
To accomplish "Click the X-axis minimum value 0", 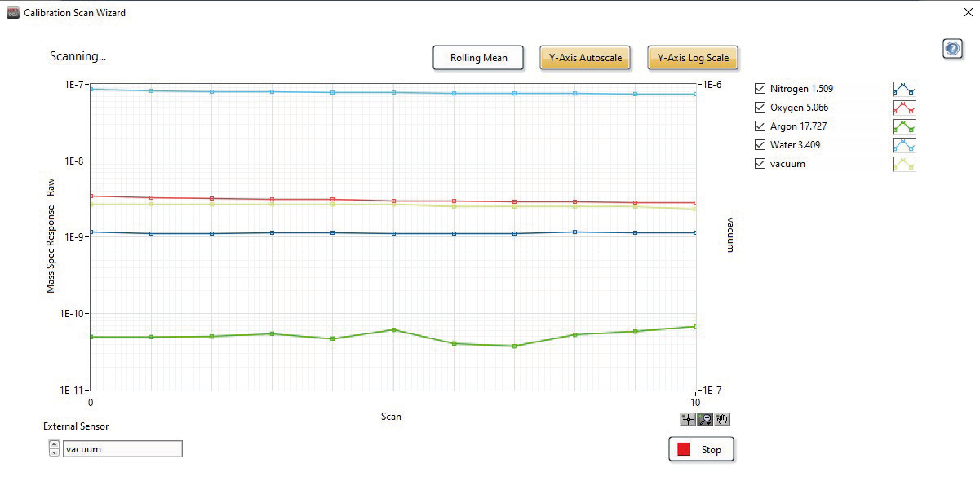I will tap(91, 403).
